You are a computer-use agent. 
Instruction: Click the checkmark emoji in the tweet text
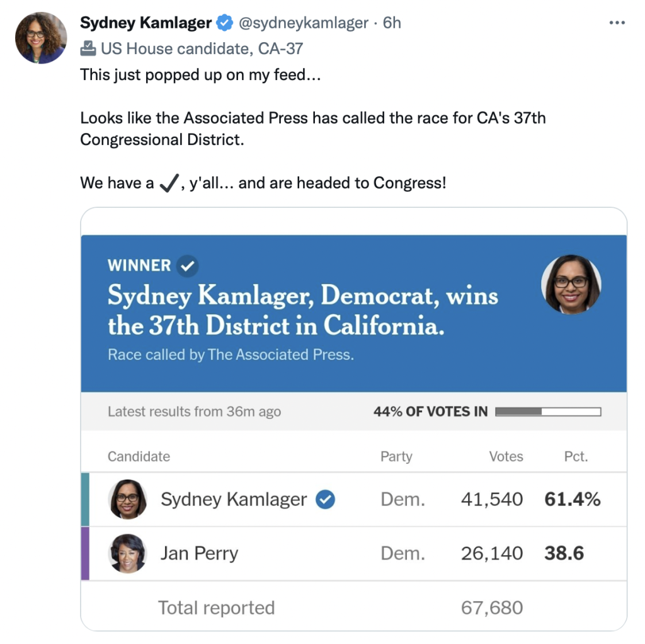point(166,183)
